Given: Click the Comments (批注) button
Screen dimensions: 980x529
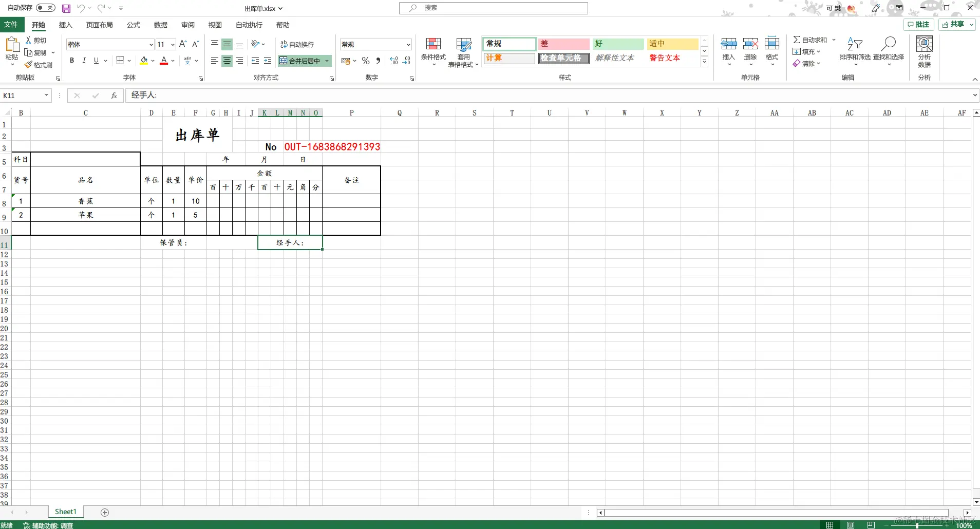Looking at the screenshot, I should click(919, 25).
